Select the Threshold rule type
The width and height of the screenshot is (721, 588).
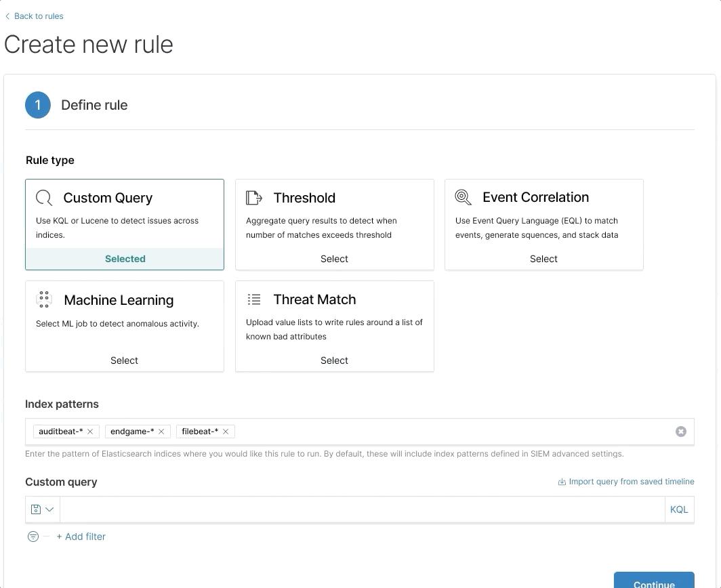pyautogui.click(x=334, y=258)
